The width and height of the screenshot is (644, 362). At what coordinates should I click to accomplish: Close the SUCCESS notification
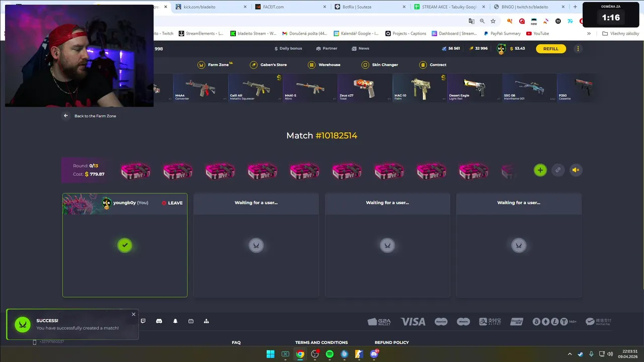click(133, 314)
